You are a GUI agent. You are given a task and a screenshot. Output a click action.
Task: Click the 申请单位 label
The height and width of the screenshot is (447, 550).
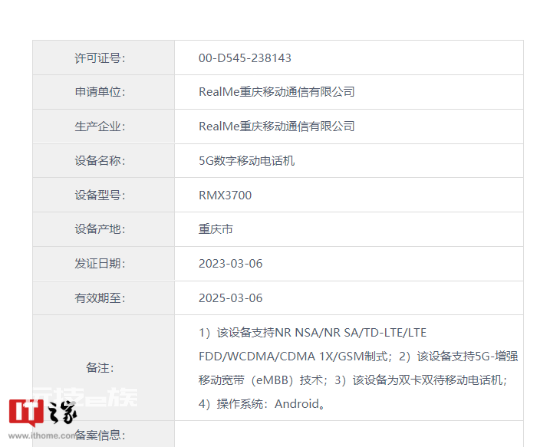[100, 92]
